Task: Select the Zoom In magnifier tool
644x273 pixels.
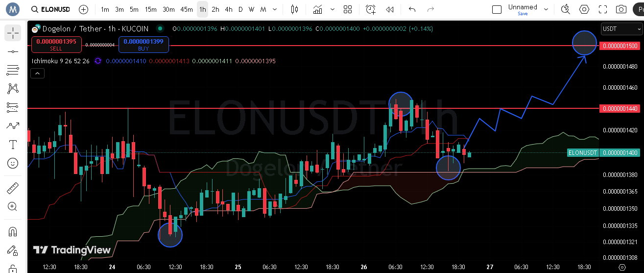Action: pos(13,207)
